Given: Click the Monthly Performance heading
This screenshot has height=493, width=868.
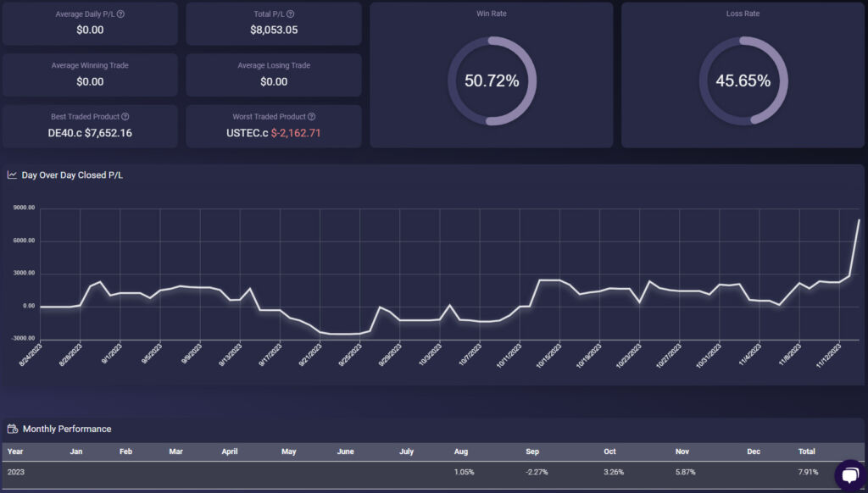Looking at the screenshot, I should (67, 429).
